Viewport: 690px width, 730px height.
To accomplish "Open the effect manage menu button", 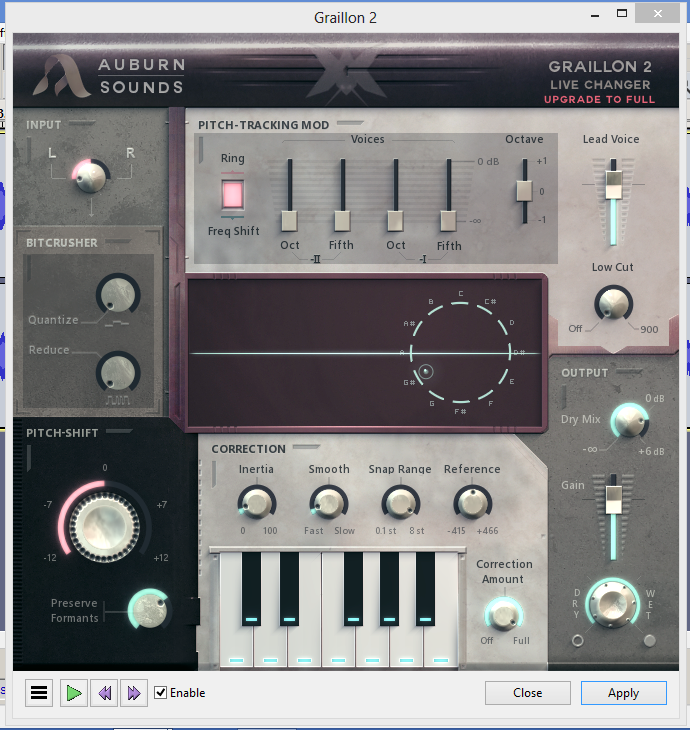I will click(39, 693).
